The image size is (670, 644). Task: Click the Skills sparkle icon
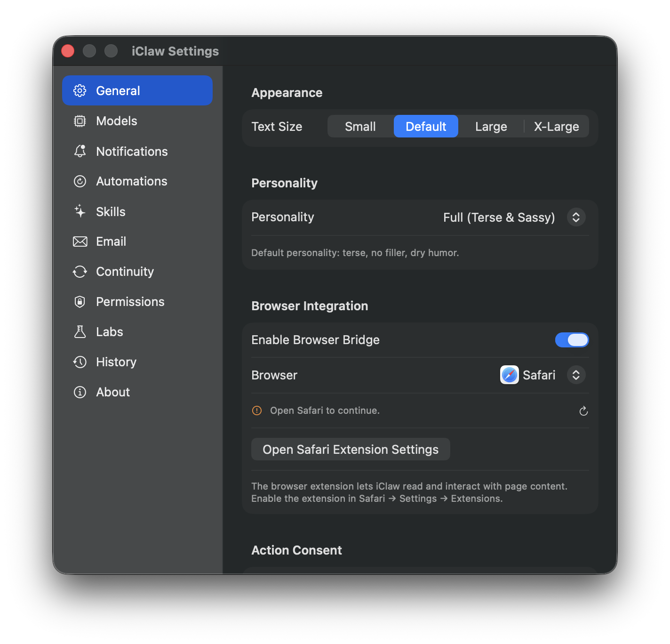coord(80,211)
